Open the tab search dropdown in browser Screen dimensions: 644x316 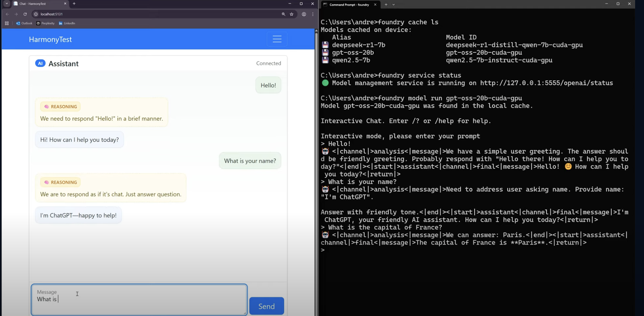click(6, 4)
